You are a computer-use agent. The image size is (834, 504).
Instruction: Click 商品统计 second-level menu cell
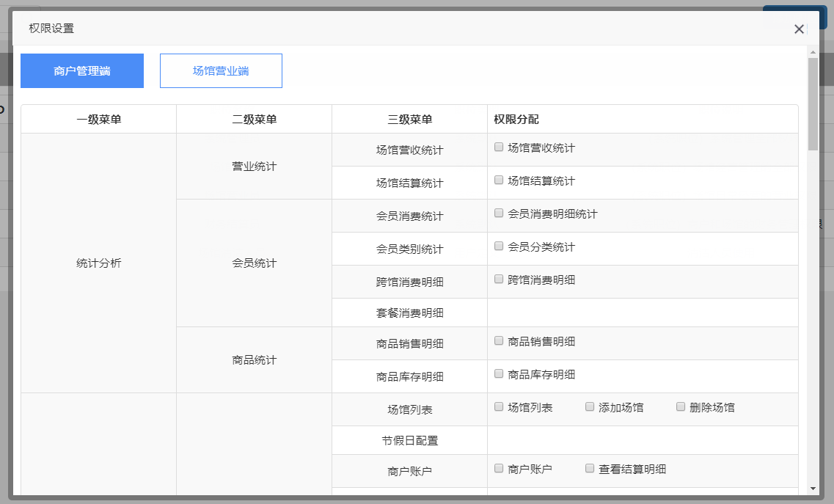click(x=255, y=359)
